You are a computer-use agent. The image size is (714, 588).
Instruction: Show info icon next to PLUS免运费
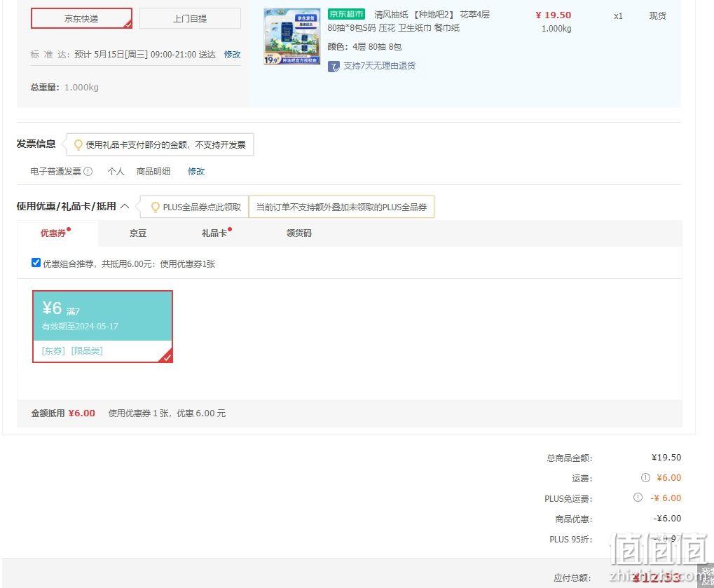pyautogui.click(x=638, y=498)
